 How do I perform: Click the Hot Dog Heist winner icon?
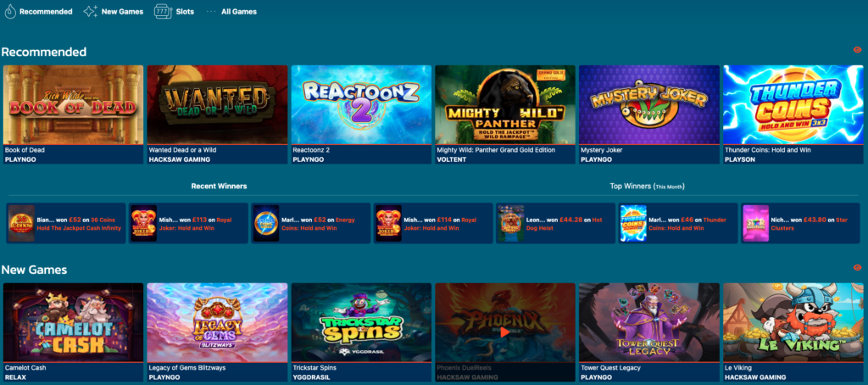[x=511, y=223]
